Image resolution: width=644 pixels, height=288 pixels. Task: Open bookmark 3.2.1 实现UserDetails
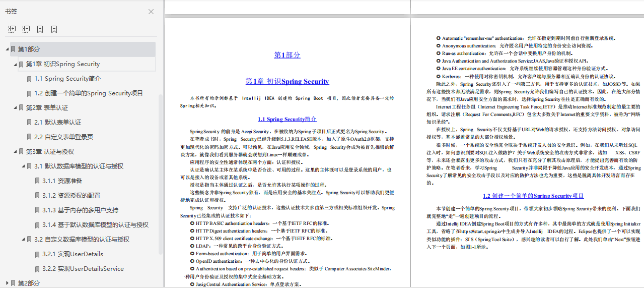click(x=73, y=254)
